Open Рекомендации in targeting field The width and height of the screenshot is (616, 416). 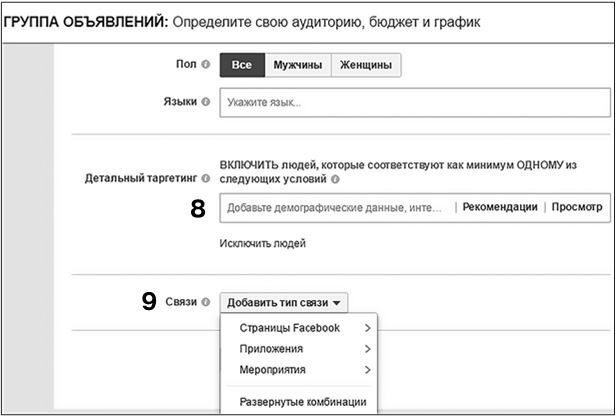point(500,207)
